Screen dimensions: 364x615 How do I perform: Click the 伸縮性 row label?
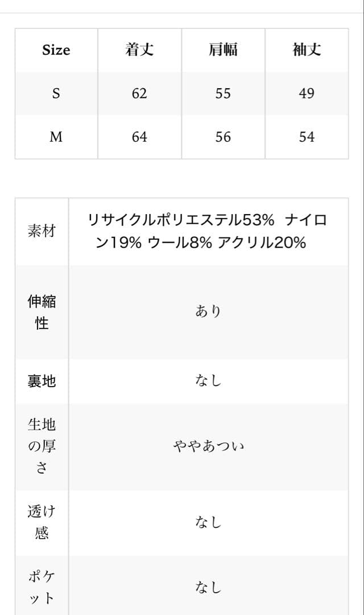click(x=42, y=312)
